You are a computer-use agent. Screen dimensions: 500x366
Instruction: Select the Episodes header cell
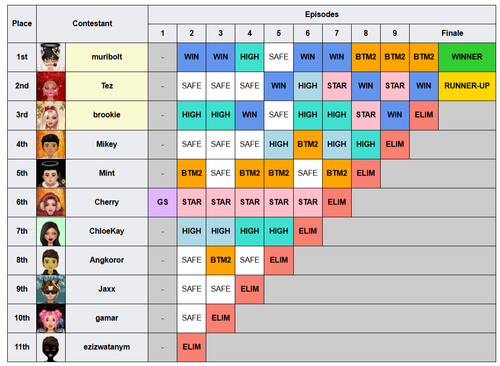tap(322, 14)
